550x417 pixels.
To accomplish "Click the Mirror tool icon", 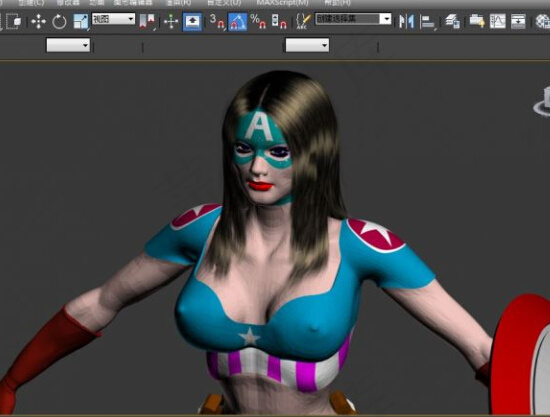I will [407, 22].
